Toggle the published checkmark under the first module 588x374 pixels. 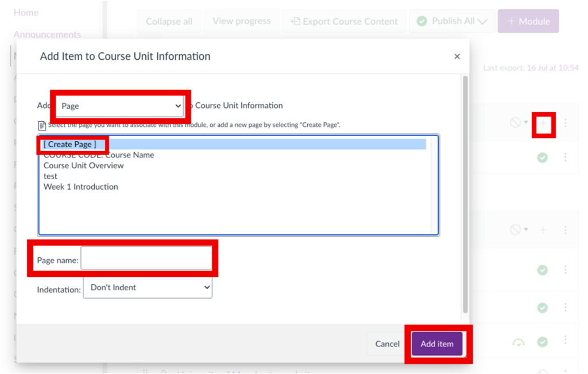543,157
